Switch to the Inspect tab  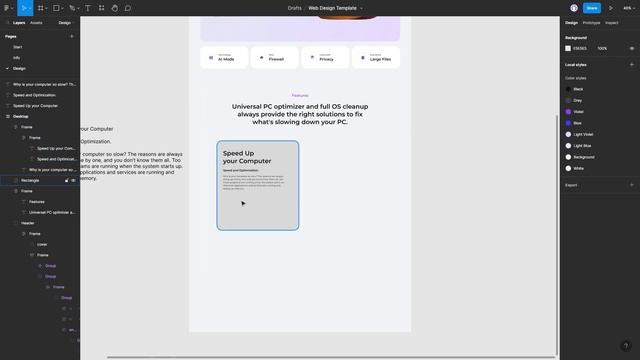tap(611, 23)
